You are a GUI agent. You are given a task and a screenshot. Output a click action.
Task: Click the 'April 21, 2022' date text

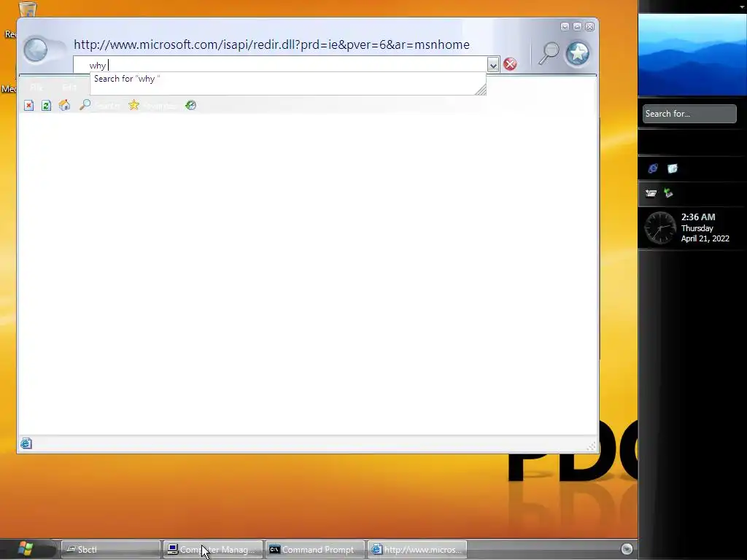point(705,238)
